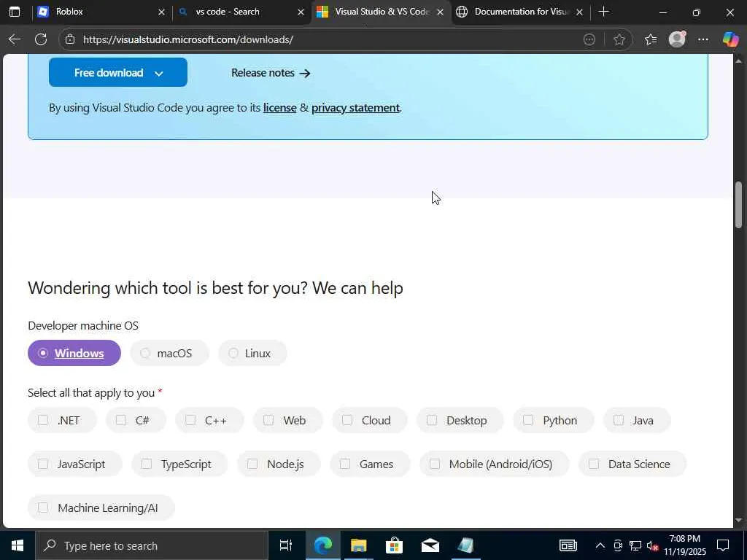
Task: Launch Copilot from the toolbar
Action: (x=730, y=39)
